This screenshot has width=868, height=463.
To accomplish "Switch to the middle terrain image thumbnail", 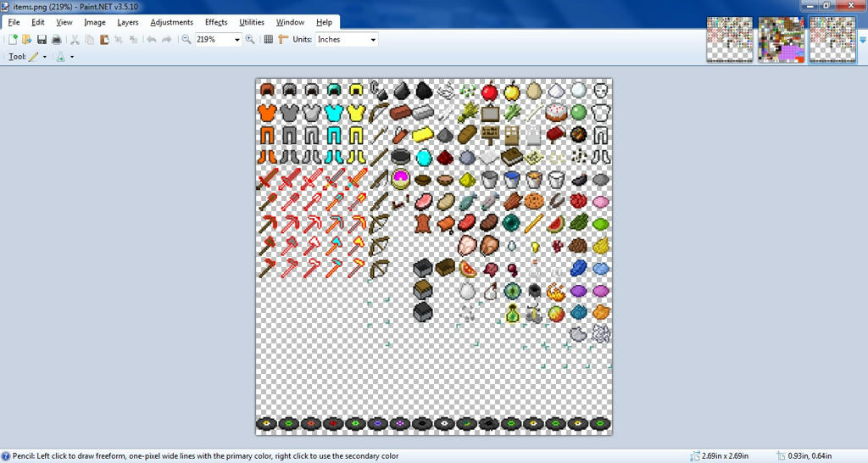I will [781, 40].
